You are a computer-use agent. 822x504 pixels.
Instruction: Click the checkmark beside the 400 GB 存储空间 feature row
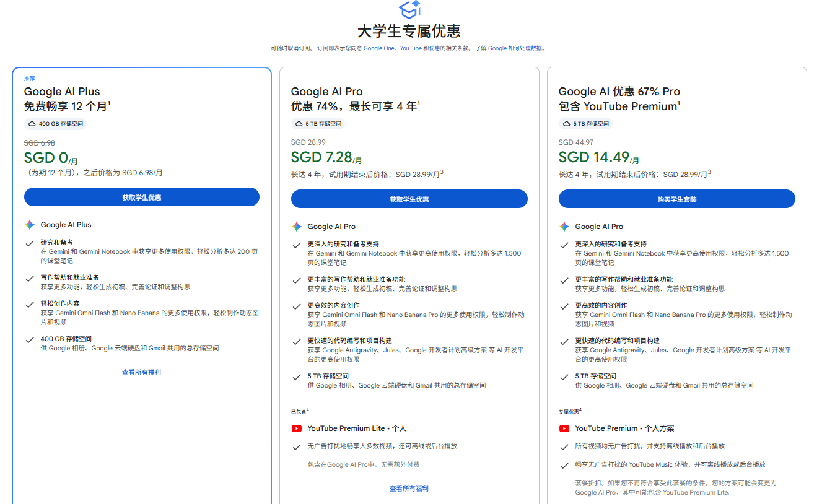pyautogui.click(x=30, y=340)
